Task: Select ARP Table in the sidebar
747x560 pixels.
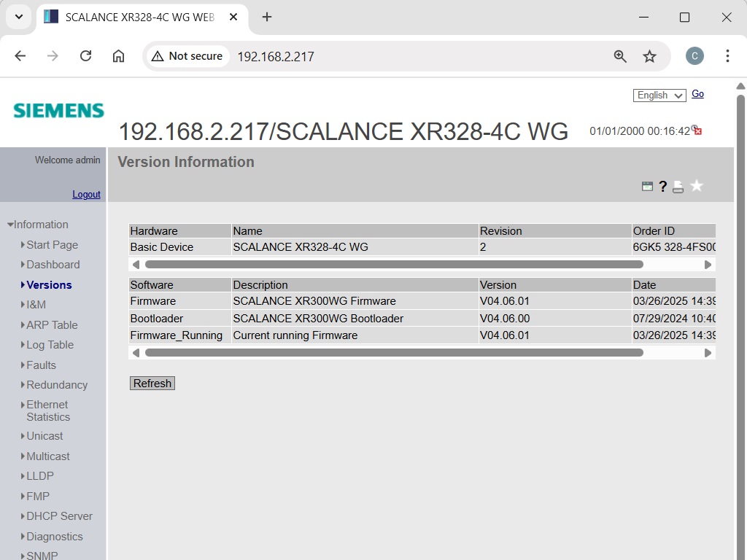Action: point(52,325)
